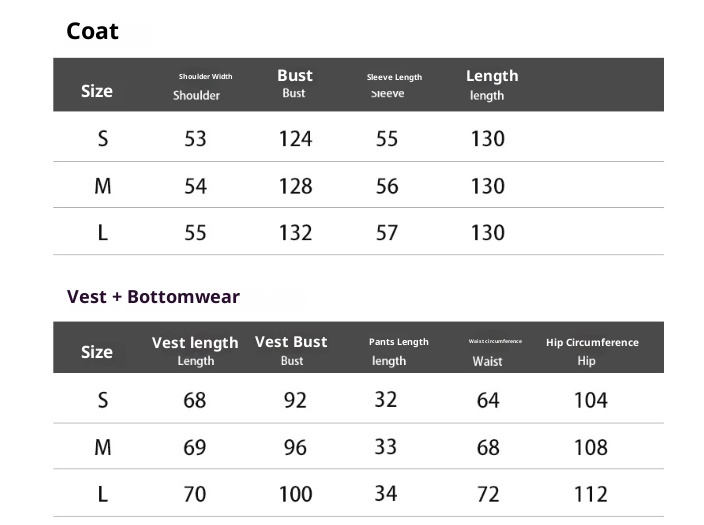Select hip circumference value 112

click(591, 494)
